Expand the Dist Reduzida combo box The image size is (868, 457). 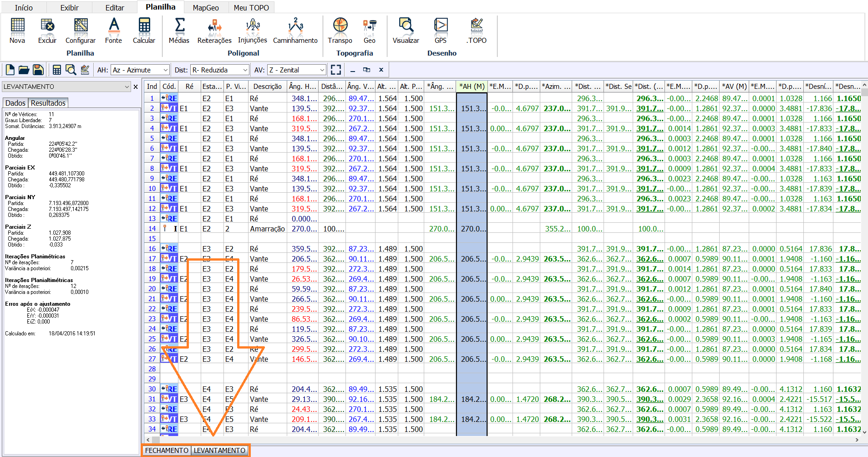tap(245, 70)
